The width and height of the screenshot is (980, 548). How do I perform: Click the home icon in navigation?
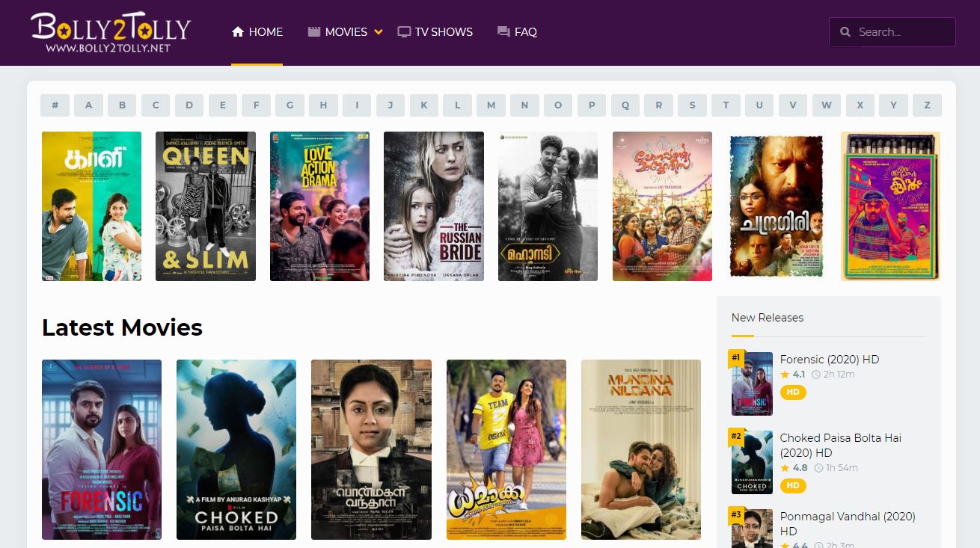click(238, 32)
